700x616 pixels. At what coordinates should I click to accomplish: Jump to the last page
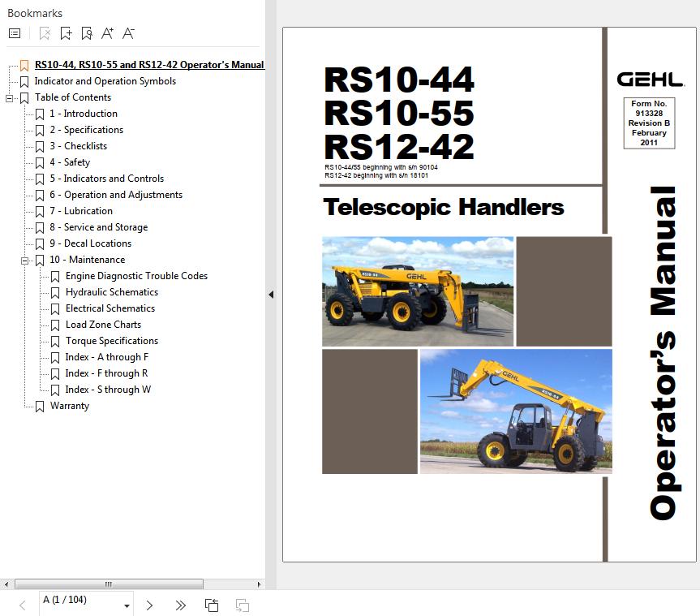pyautogui.click(x=180, y=605)
